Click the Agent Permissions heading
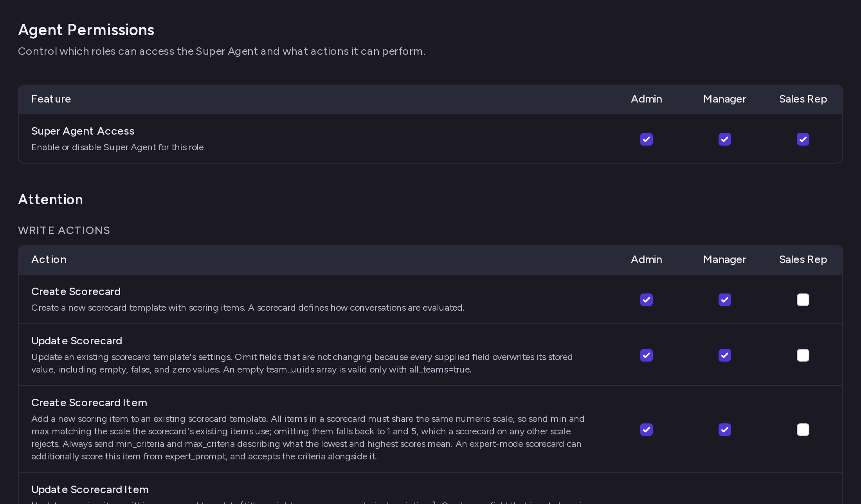The width and height of the screenshot is (861, 504). [x=86, y=30]
